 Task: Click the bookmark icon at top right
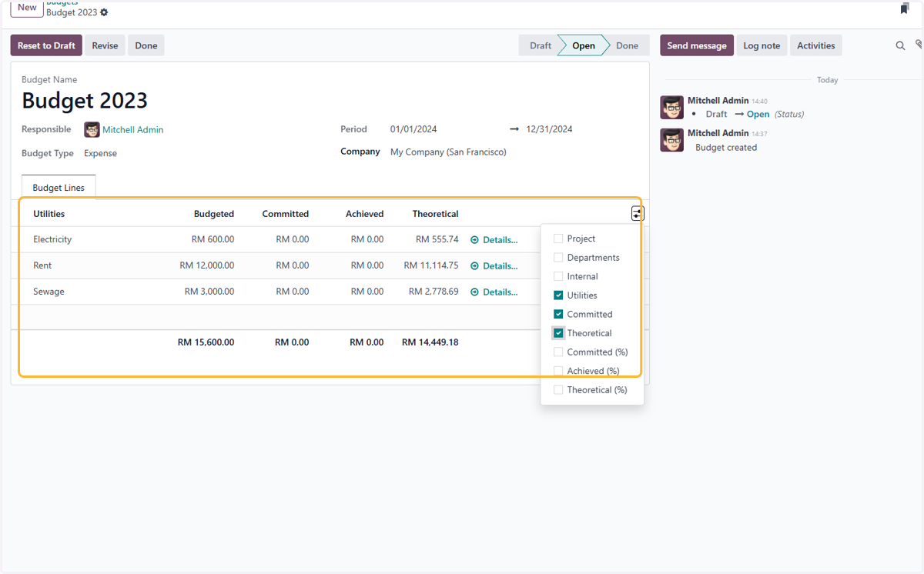905,8
